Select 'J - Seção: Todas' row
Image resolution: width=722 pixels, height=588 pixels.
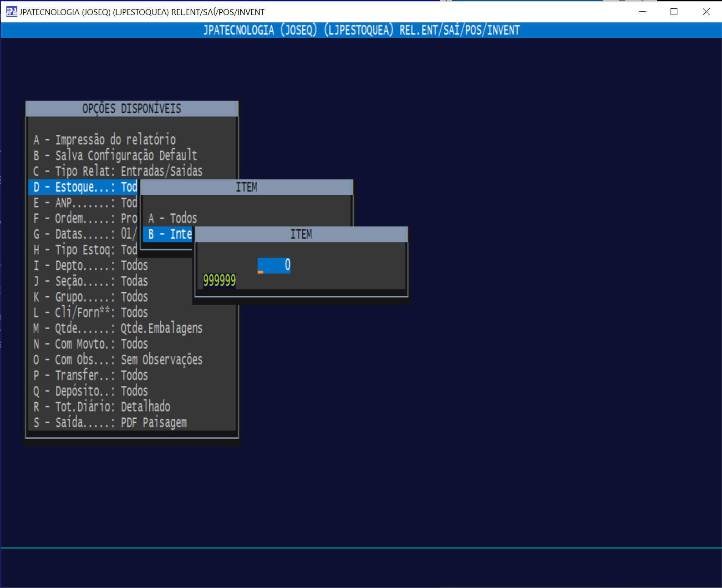click(90, 281)
